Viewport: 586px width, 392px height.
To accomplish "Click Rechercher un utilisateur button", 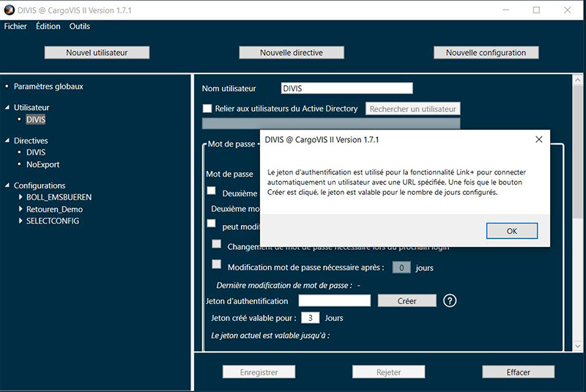I will [x=413, y=108].
